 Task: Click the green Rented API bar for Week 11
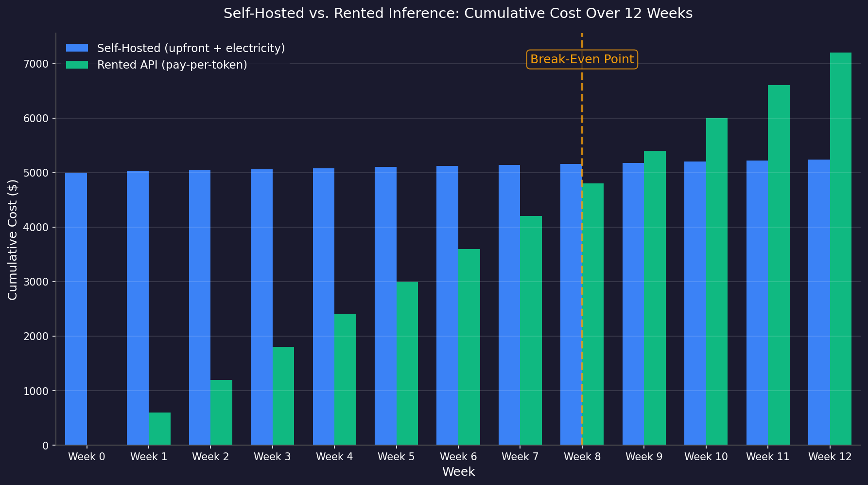click(x=779, y=265)
